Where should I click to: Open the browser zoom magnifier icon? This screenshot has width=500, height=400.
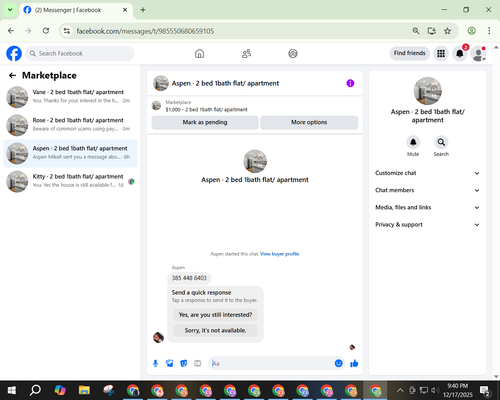pos(416,31)
